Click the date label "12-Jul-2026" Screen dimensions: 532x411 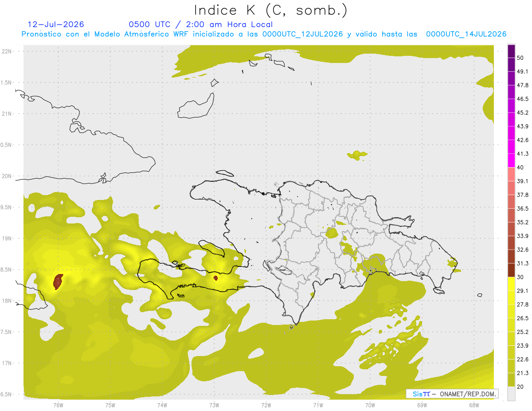56,24
